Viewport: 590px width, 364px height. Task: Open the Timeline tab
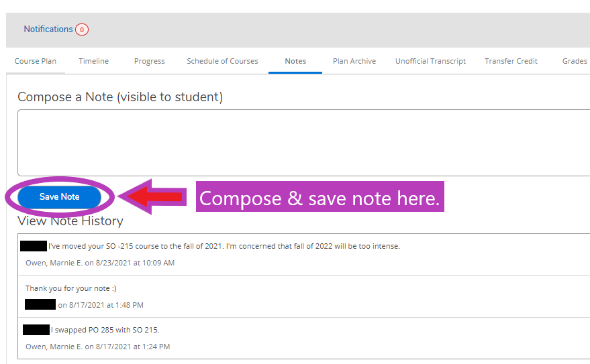tap(94, 61)
